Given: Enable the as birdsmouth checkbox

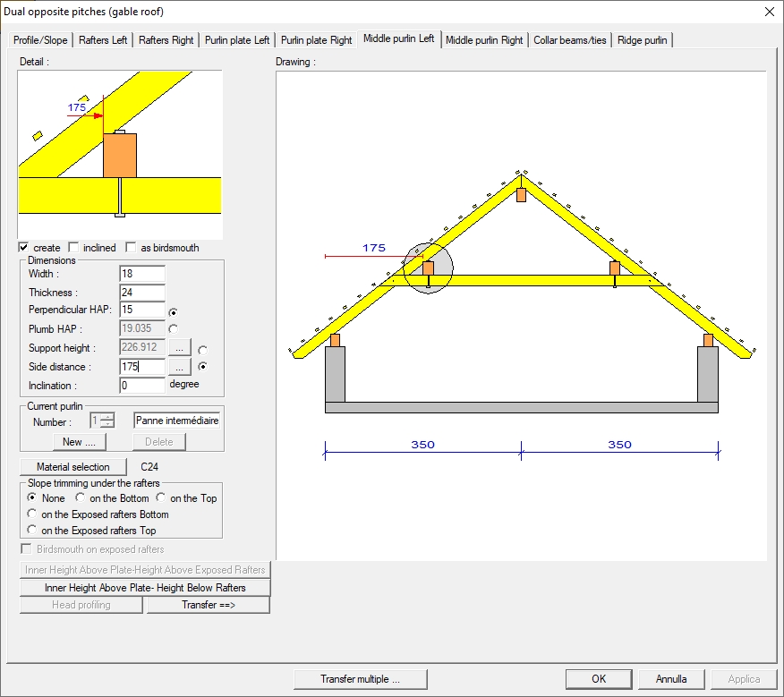Looking at the screenshot, I should click(132, 248).
